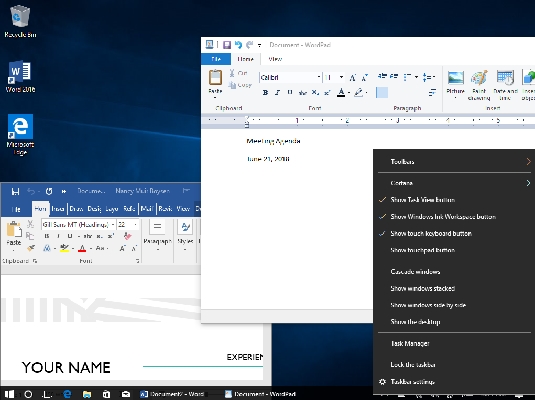This screenshot has width=535, height=400.
Task: Click the Save icon in Word title bar
Action: [x=15, y=191]
